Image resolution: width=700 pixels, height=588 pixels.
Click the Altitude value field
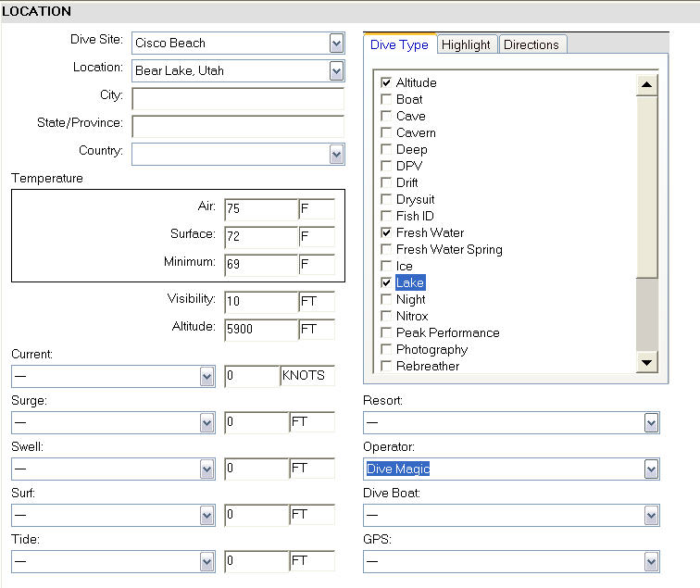pos(260,330)
